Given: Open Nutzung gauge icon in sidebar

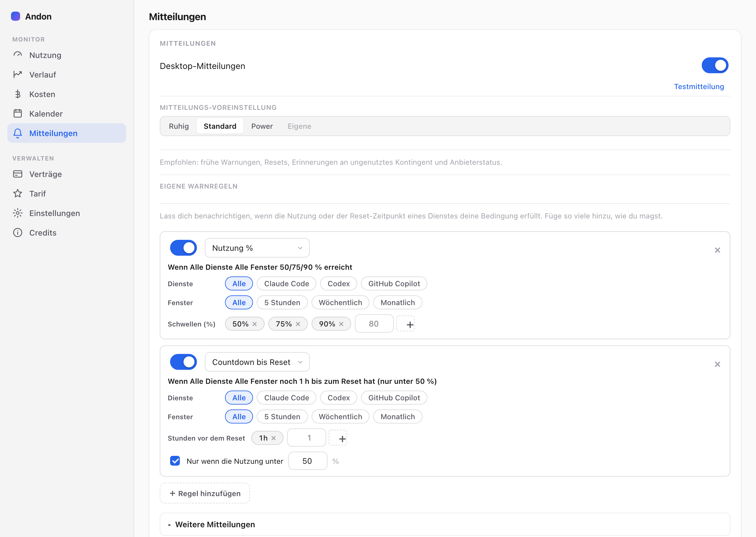Looking at the screenshot, I should pyautogui.click(x=17, y=55).
